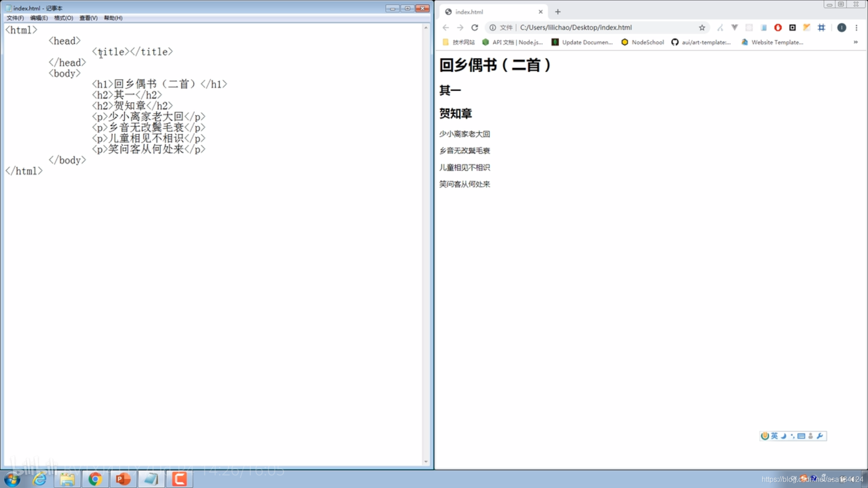Bookmark this page with the star icon

(702, 28)
